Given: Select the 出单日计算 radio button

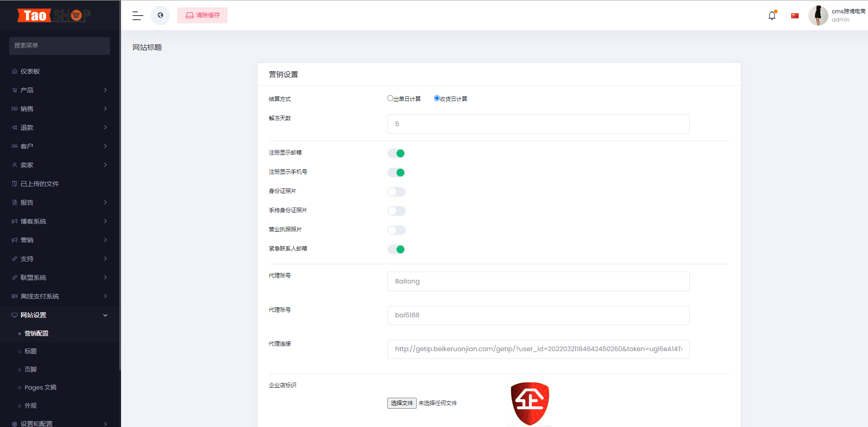Looking at the screenshot, I should coord(391,98).
